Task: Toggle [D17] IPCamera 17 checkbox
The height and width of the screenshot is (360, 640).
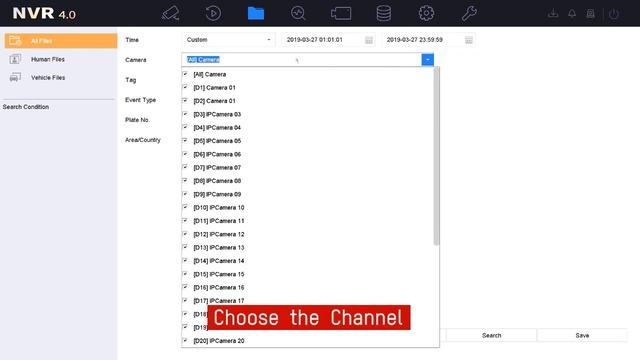Action: coord(185,300)
